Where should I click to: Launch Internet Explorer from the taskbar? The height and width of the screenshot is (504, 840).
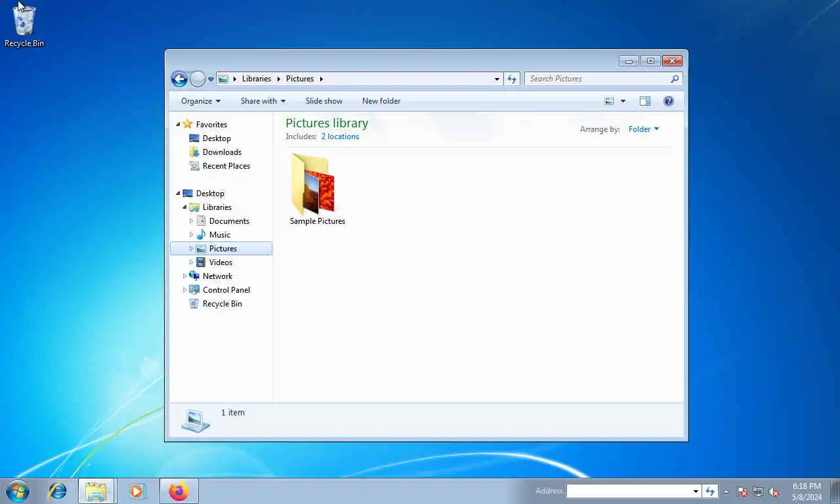click(x=58, y=491)
